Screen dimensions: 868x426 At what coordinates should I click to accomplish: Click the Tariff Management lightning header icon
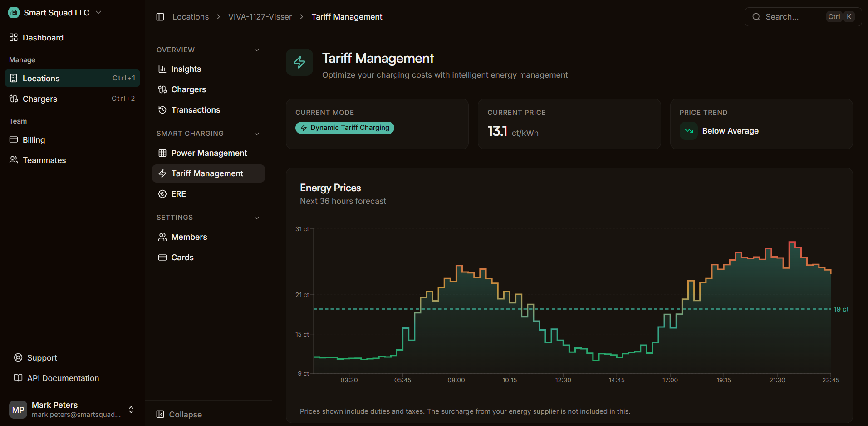299,62
